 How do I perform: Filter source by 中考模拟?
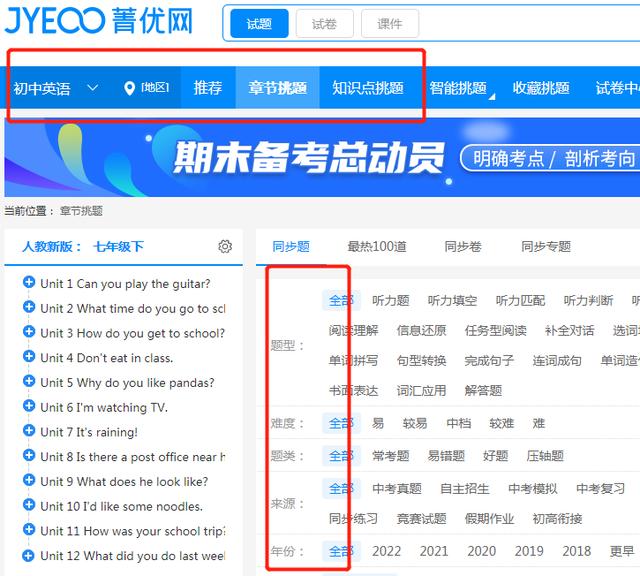[x=533, y=488]
